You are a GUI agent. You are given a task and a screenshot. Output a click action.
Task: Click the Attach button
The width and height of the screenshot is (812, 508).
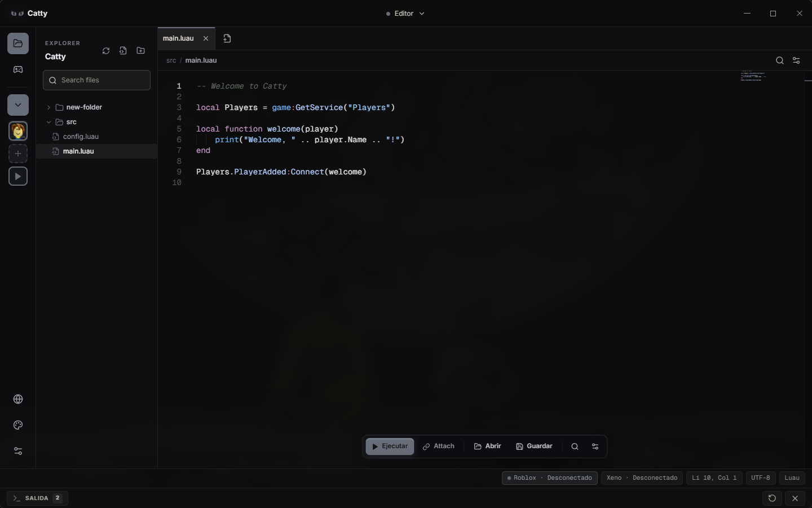coord(439,446)
